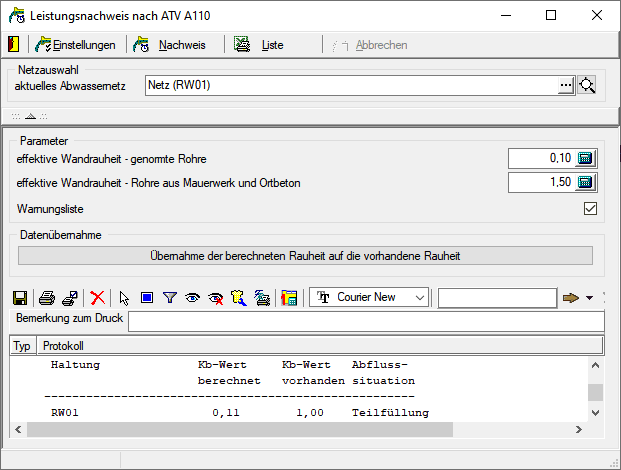Image resolution: width=621 pixels, height=470 pixels.
Task: Open the Courier New font dropdown
Action: click(x=419, y=297)
